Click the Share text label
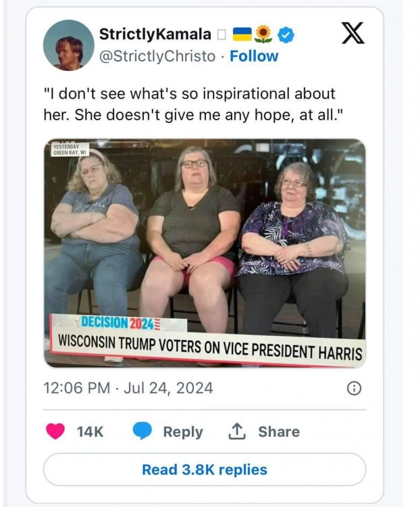The image size is (420, 507). pyautogui.click(x=279, y=432)
